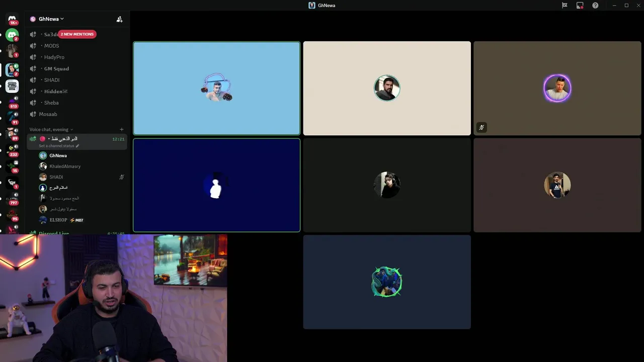
Task: Join the GM Squad voice channel
Action: (x=77, y=68)
